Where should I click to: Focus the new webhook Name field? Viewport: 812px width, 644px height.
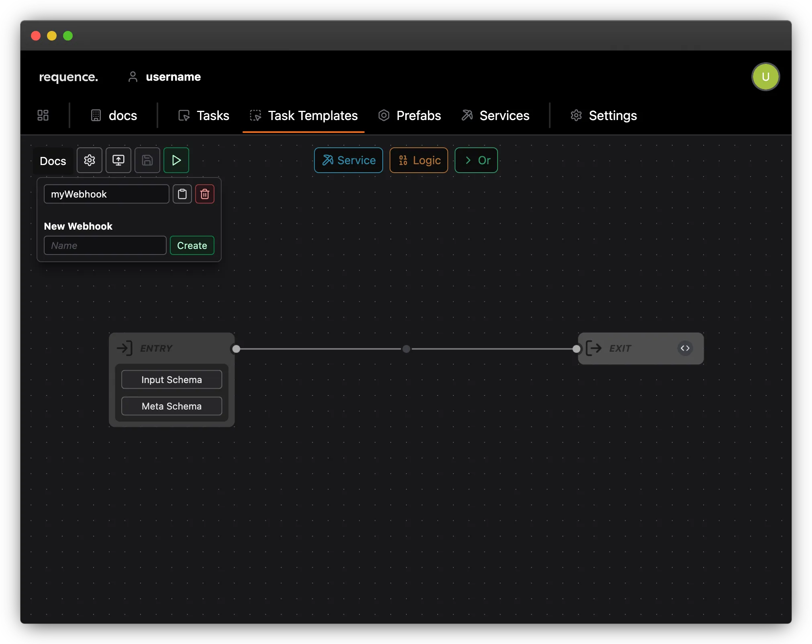click(x=105, y=245)
